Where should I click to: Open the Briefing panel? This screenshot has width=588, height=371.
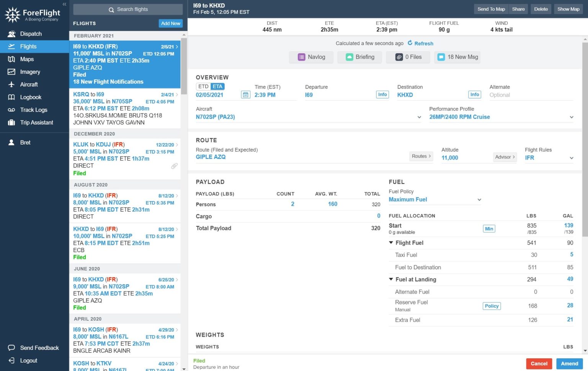point(359,57)
